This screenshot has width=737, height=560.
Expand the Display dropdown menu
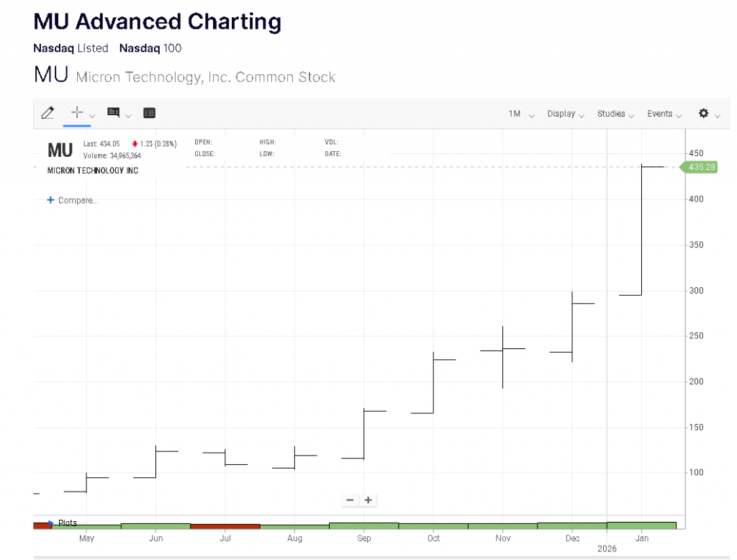coord(565,114)
